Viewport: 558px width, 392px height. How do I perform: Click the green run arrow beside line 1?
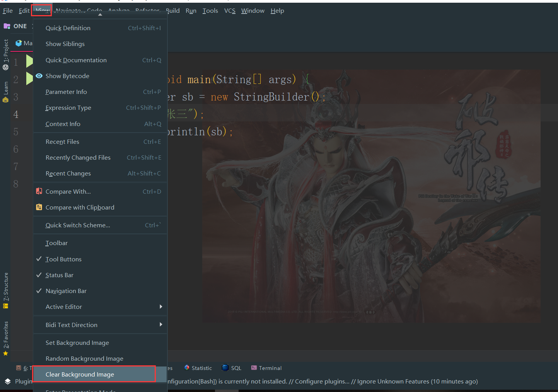30,61
